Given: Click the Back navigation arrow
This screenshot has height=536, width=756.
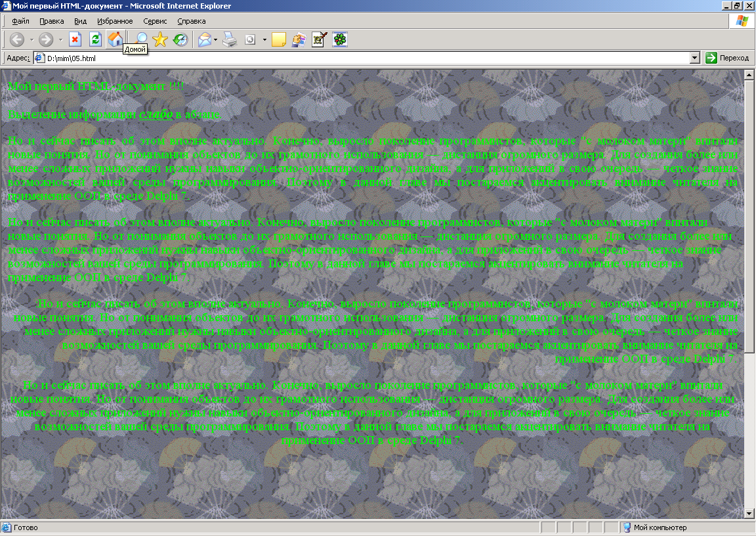Looking at the screenshot, I should [x=17, y=39].
